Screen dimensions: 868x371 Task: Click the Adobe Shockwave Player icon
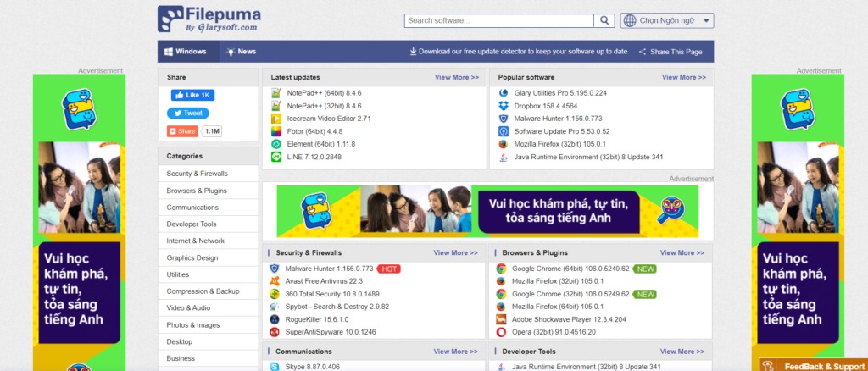(x=501, y=319)
